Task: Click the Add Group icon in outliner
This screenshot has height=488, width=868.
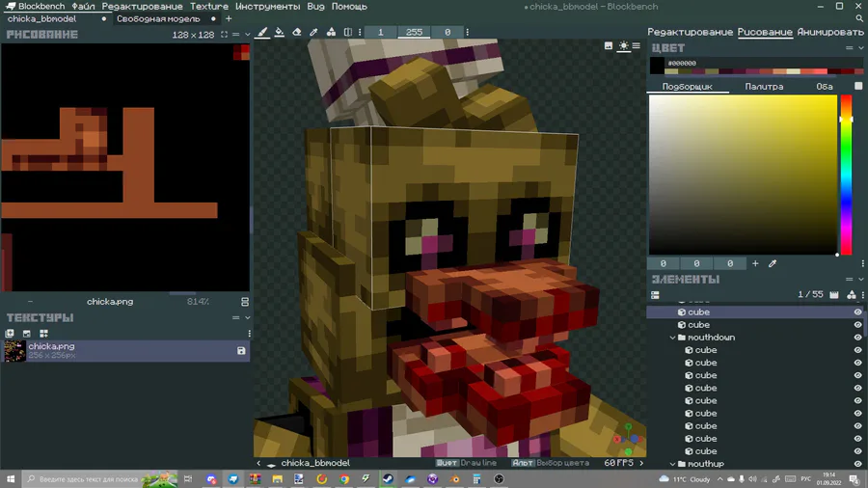Action: [x=834, y=295]
